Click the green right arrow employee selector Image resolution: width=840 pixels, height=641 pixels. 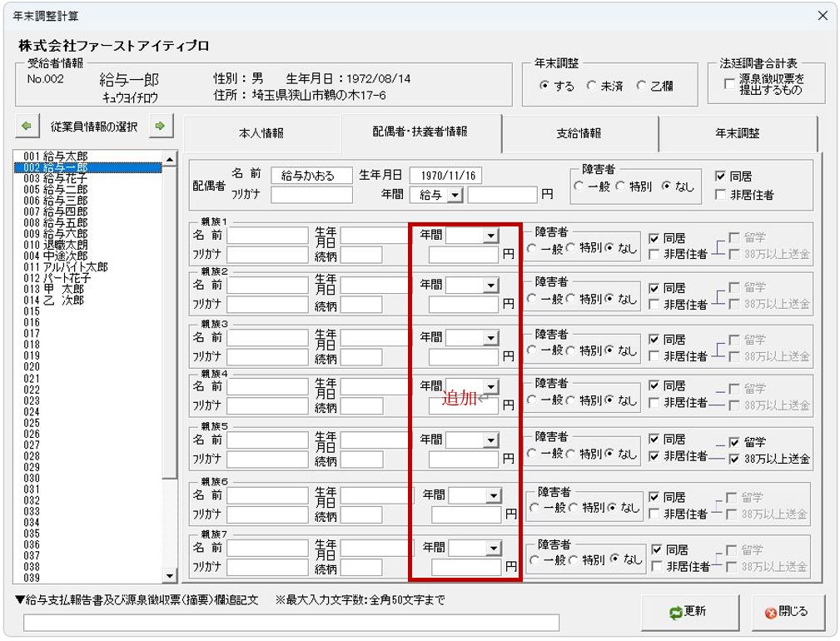(159, 127)
